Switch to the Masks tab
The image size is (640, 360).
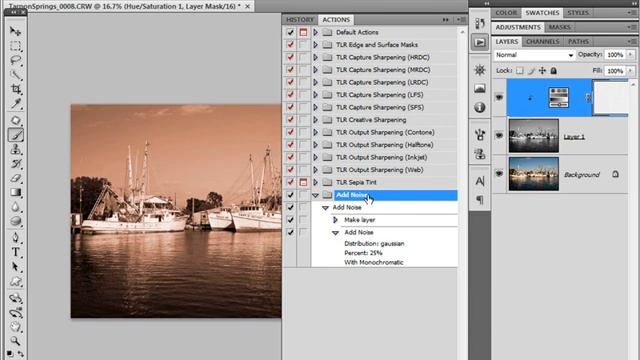[560, 27]
